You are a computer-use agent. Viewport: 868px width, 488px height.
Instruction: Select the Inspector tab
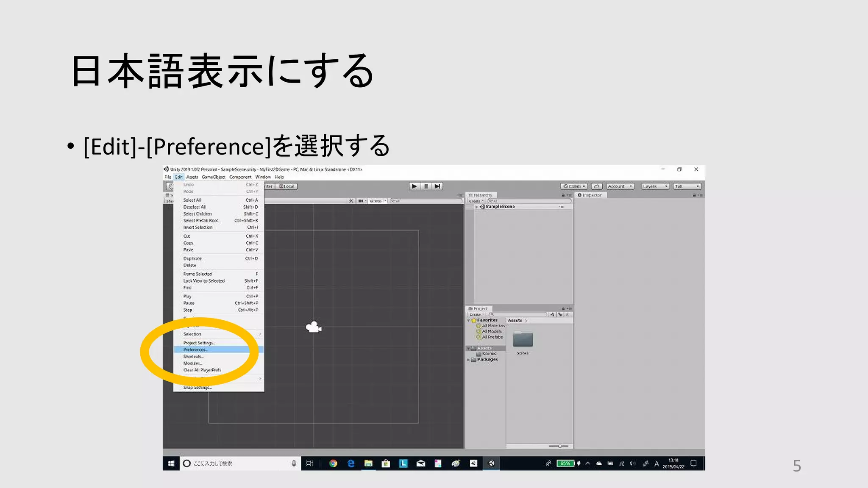click(590, 195)
